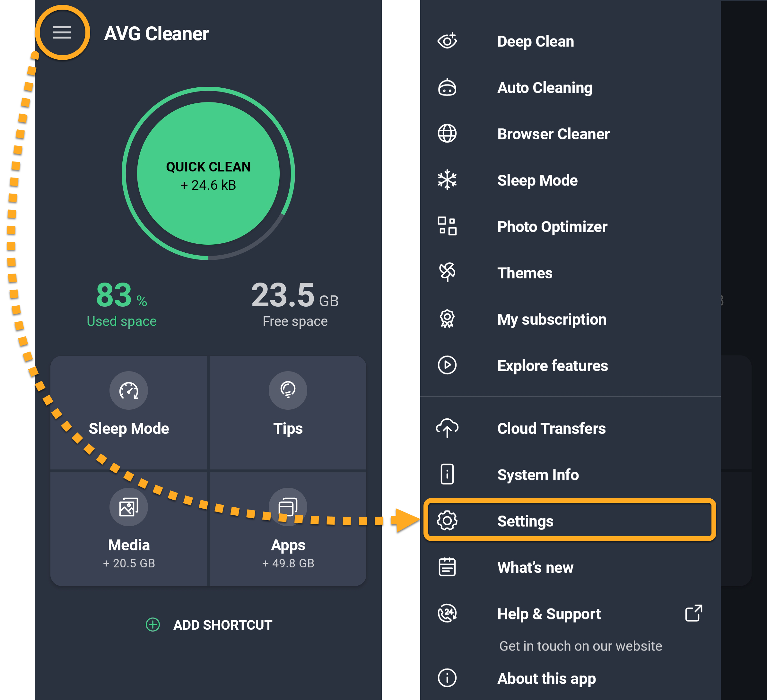The width and height of the screenshot is (767, 700).
Task: Open the hamburger menu icon
Action: coord(62,33)
